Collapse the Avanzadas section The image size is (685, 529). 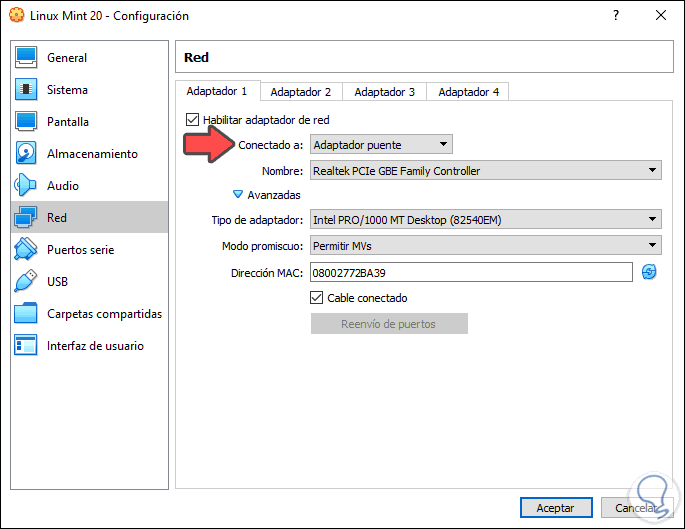(238, 195)
